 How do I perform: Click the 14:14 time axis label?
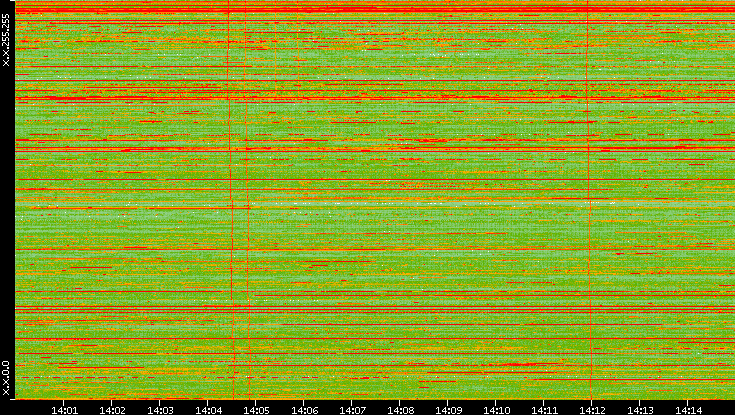[688, 410]
